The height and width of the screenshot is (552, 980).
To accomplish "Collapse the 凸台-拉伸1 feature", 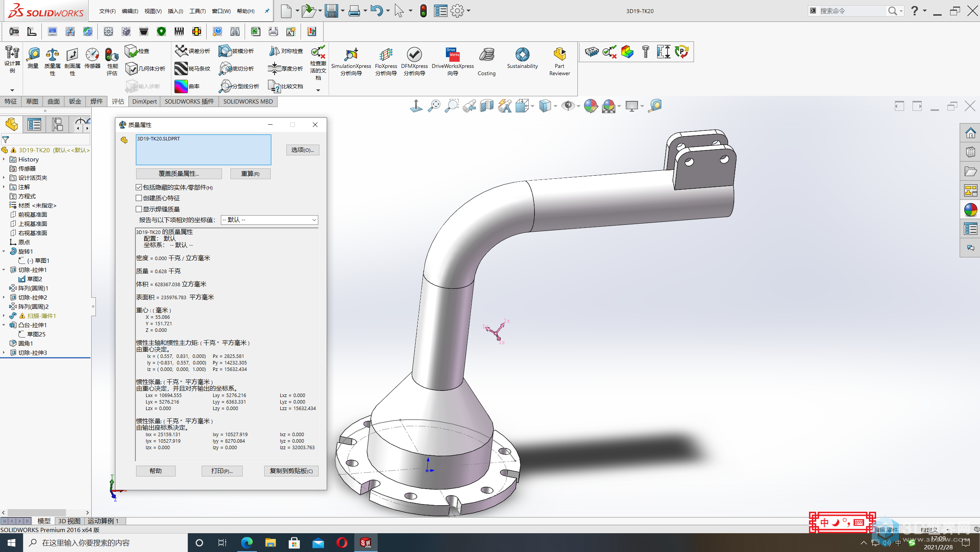I will pos(4,325).
